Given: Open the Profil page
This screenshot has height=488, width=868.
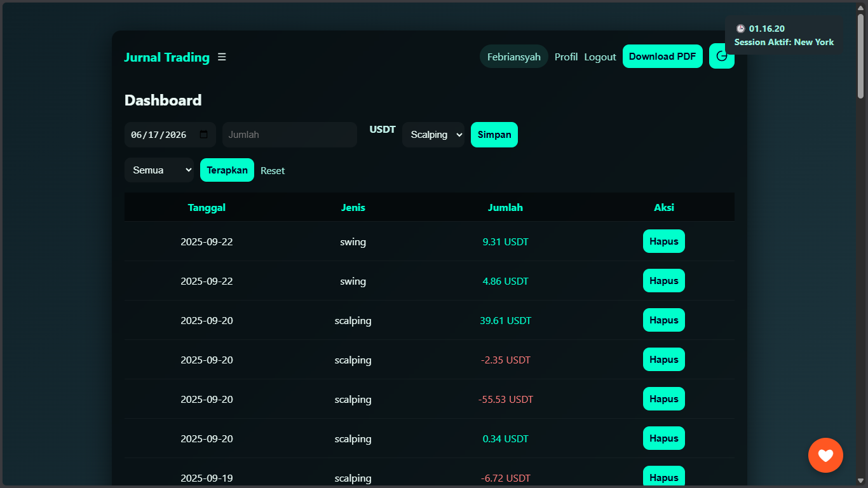Looking at the screenshot, I should pos(566,57).
